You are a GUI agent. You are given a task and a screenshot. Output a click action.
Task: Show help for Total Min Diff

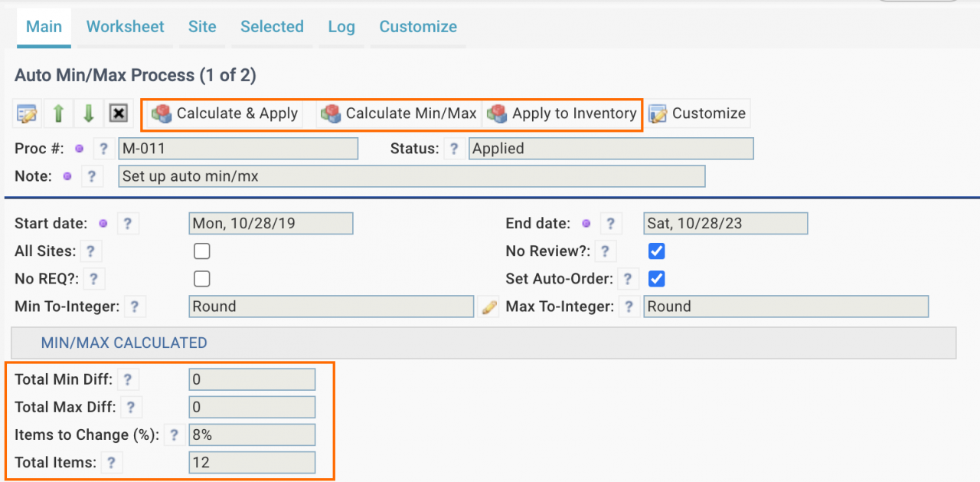click(128, 379)
